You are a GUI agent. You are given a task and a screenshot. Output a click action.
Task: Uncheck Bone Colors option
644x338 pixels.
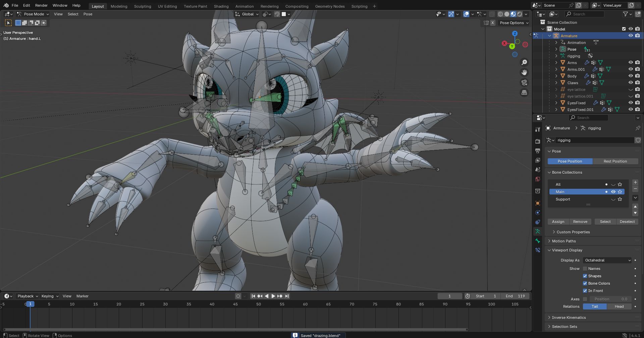(x=585, y=283)
